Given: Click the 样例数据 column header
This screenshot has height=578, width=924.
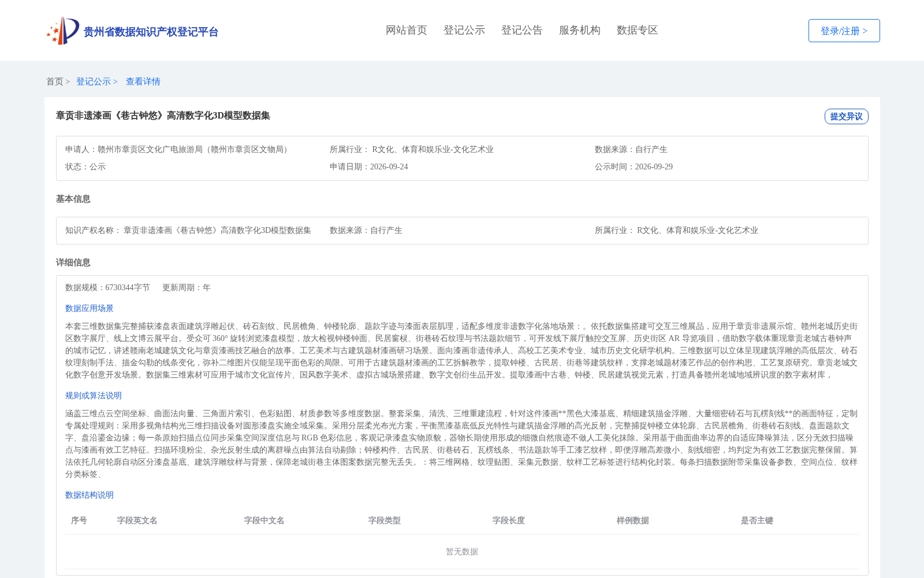Looking at the screenshot, I should click(x=633, y=520).
